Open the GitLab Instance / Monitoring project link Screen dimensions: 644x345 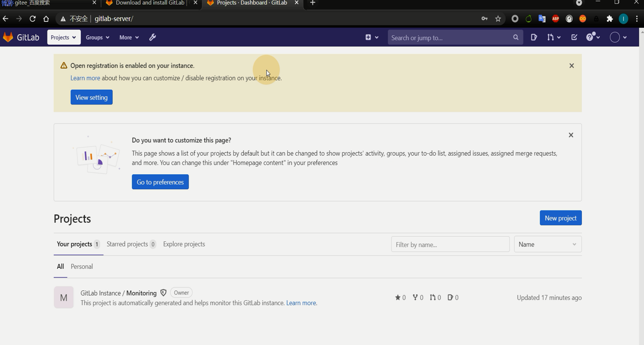pyautogui.click(x=118, y=293)
